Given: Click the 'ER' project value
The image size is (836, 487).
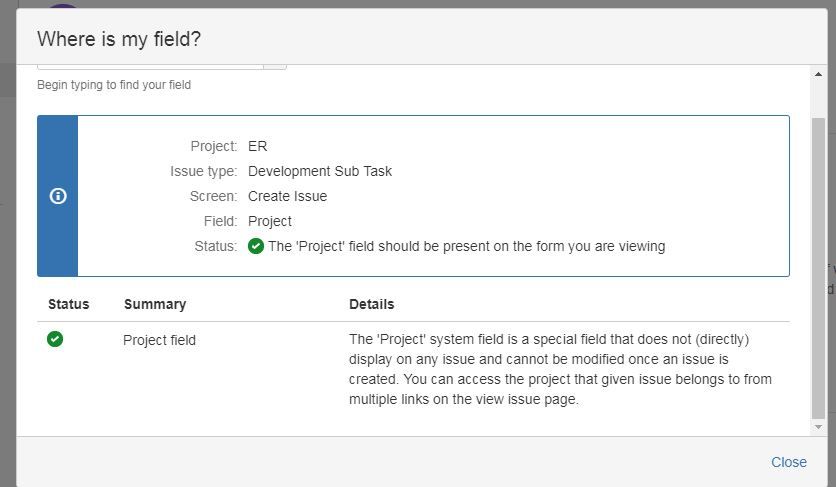Looking at the screenshot, I should click(x=257, y=146).
